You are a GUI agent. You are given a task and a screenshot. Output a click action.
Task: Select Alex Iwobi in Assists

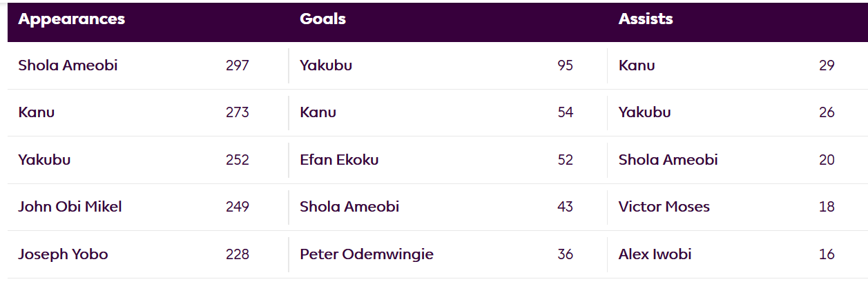pyautogui.click(x=655, y=254)
